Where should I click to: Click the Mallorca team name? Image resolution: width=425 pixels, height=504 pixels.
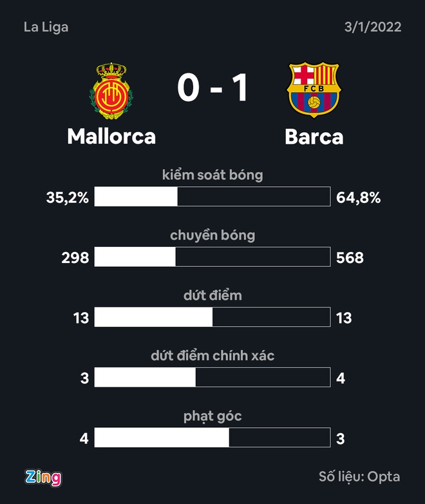[x=111, y=137]
